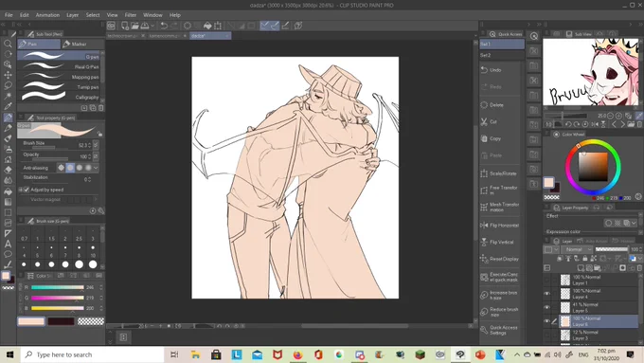Screen dimensions: 644x363
Task: Click the Open file folder icon
Action: point(134,26)
